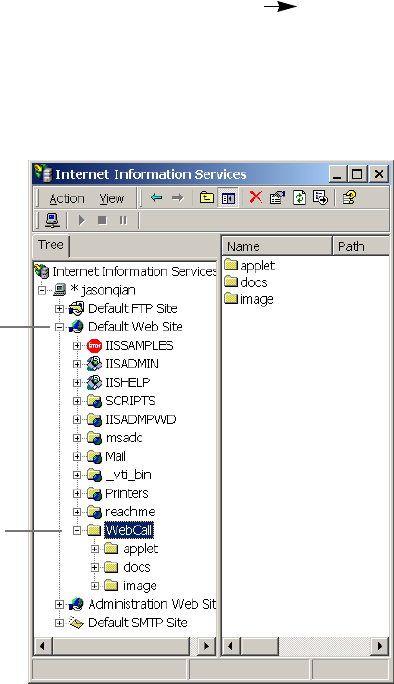Click the Default Web Site globe icon
This screenshot has width=394, height=684.
pos(76,327)
